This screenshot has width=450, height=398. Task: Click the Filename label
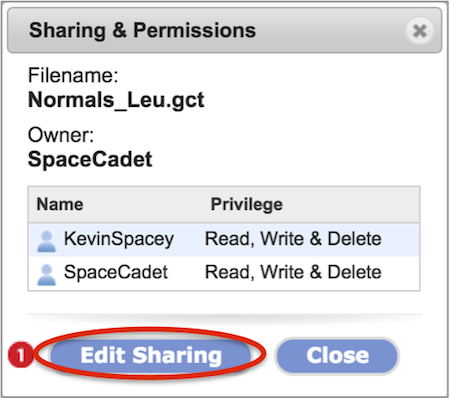(x=73, y=75)
